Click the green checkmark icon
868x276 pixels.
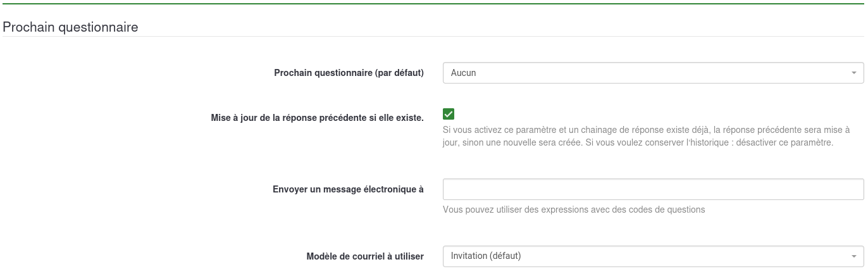[449, 114]
